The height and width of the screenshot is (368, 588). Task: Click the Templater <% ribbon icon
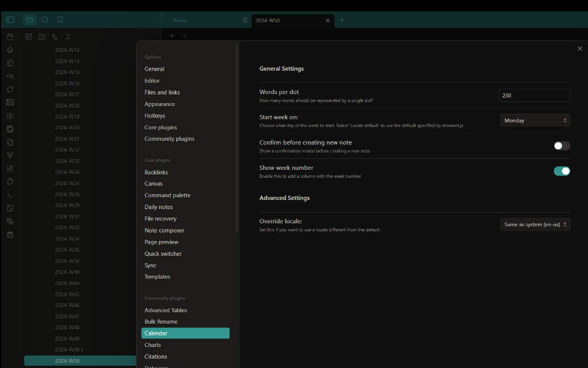coord(10,76)
